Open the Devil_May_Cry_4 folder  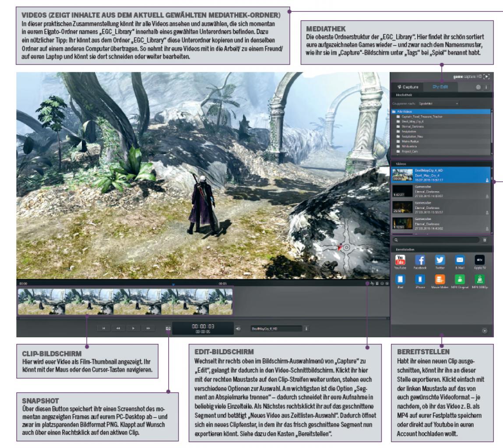coord(441,122)
